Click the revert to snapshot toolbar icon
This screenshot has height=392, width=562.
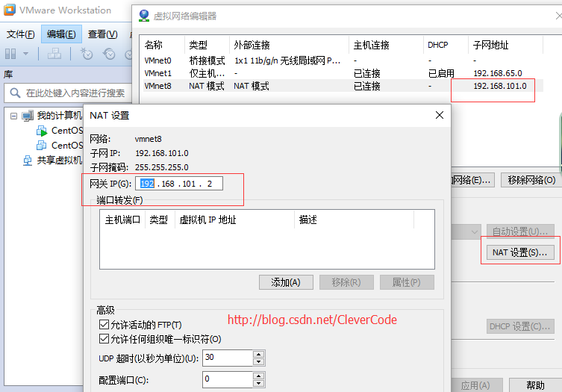pos(109,55)
